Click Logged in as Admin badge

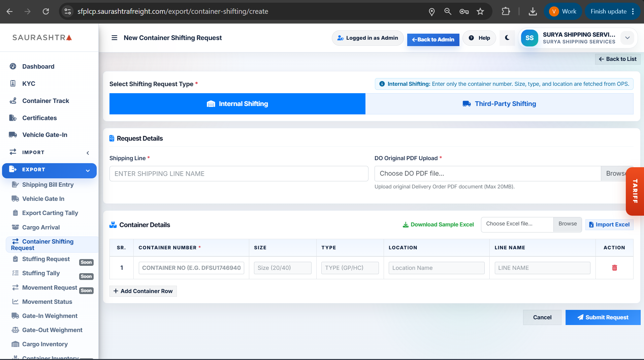tap(367, 38)
